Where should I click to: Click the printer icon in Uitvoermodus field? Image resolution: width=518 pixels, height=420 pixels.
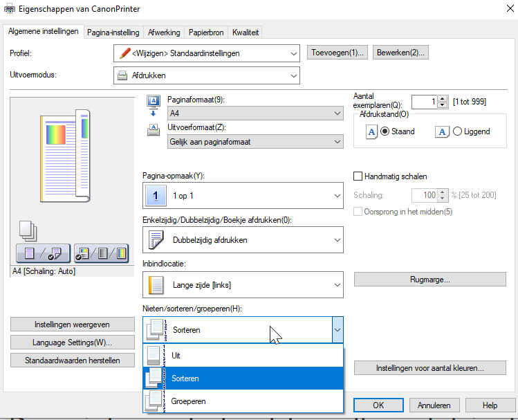click(x=122, y=75)
